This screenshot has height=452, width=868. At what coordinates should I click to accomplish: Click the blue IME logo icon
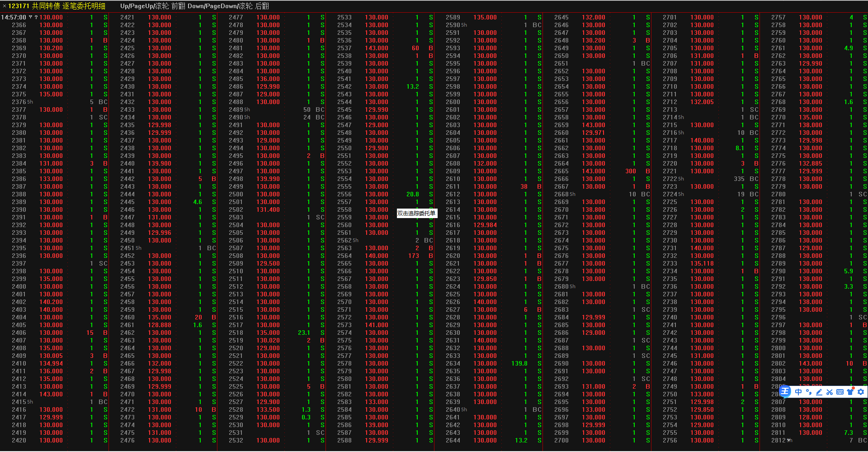(785, 392)
